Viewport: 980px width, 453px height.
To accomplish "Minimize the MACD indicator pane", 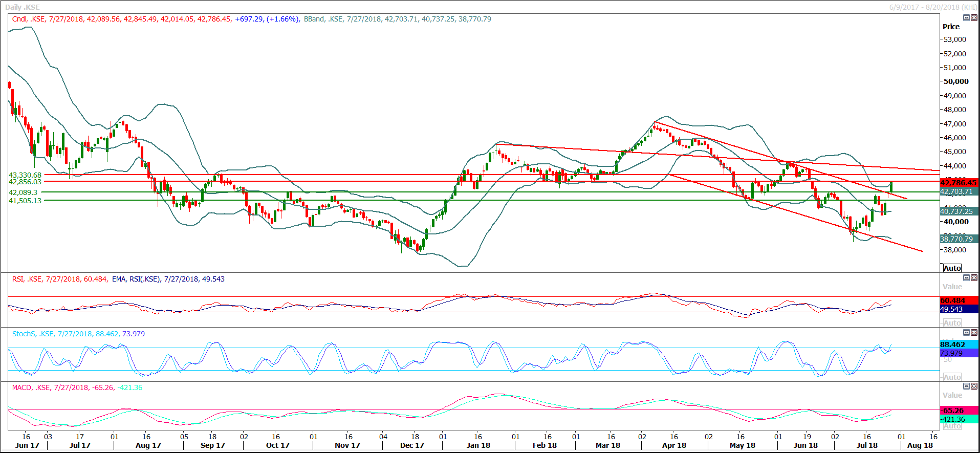I will 966,386.
